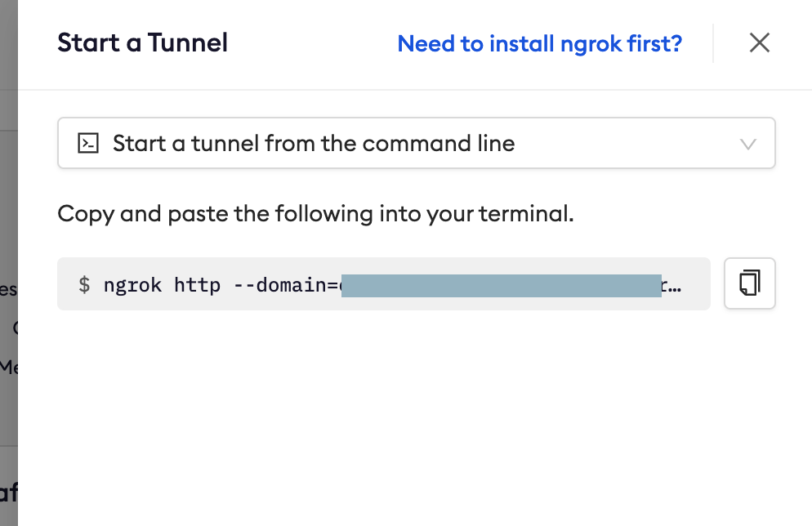Expand the chevron arrow on tunnel selector
This screenshot has height=526, width=812.
point(747,145)
